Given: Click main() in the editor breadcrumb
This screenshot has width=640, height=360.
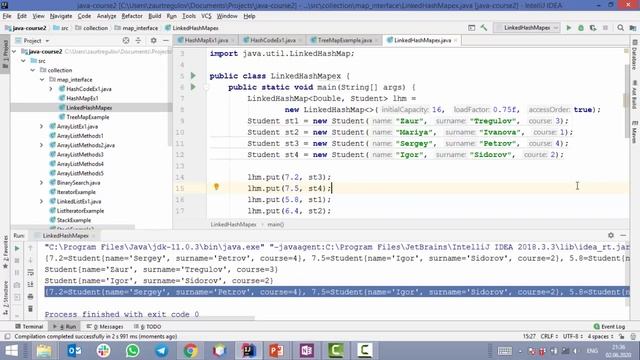Looking at the screenshot, I should point(276,224).
